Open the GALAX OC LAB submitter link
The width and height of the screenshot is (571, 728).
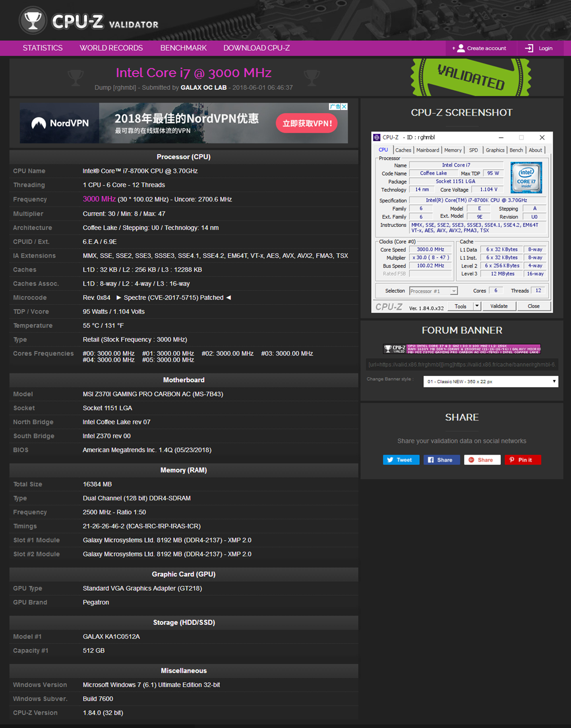(x=204, y=88)
